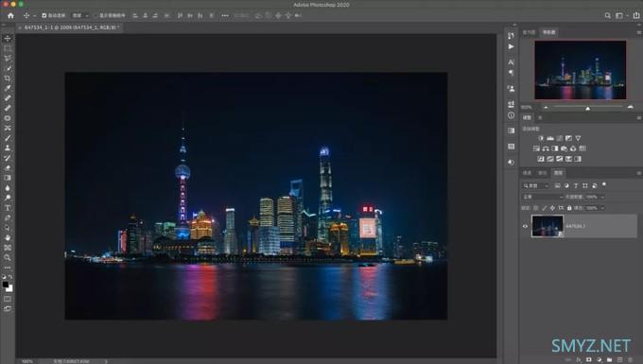The height and width of the screenshot is (364, 643).
Task: Open the Actions panel play icon
Action: point(511,46)
